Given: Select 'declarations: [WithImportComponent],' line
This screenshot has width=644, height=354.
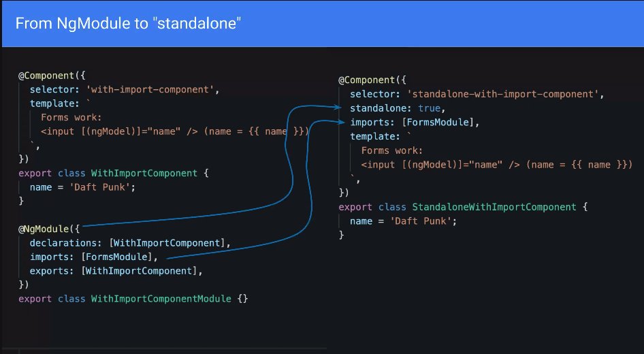Looking at the screenshot, I should [x=130, y=243].
